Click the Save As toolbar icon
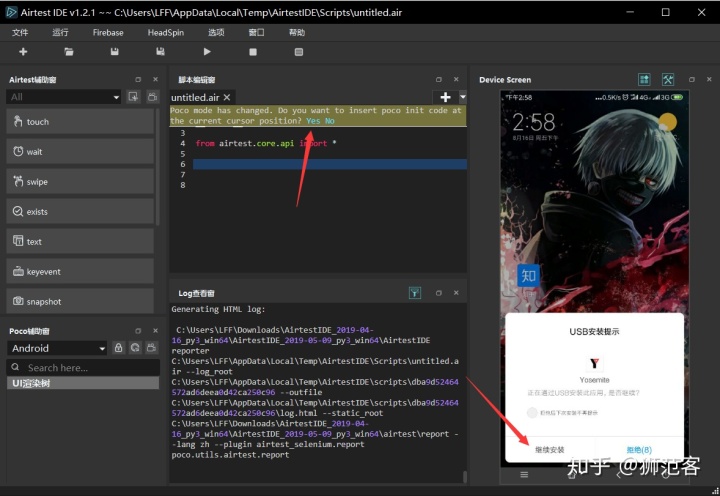This screenshot has height=496, width=720. (160, 52)
